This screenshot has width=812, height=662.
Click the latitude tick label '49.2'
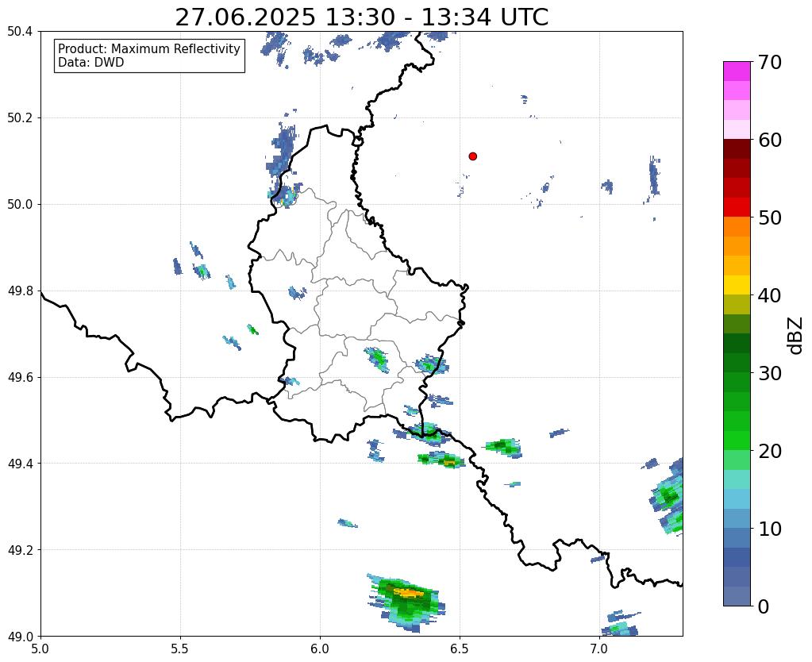point(20,549)
